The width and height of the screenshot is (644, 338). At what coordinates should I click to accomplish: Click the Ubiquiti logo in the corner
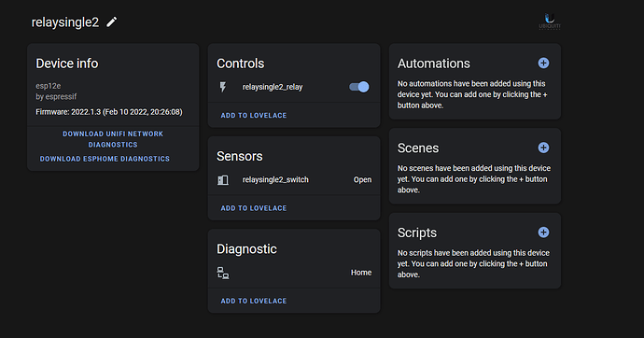(550, 21)
